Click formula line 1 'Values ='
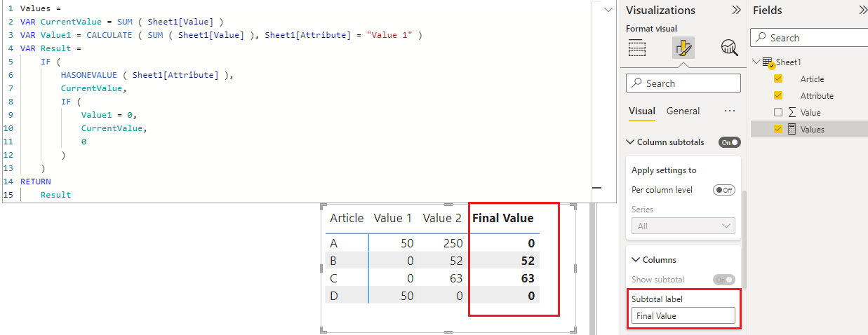 tap(41, 8)
